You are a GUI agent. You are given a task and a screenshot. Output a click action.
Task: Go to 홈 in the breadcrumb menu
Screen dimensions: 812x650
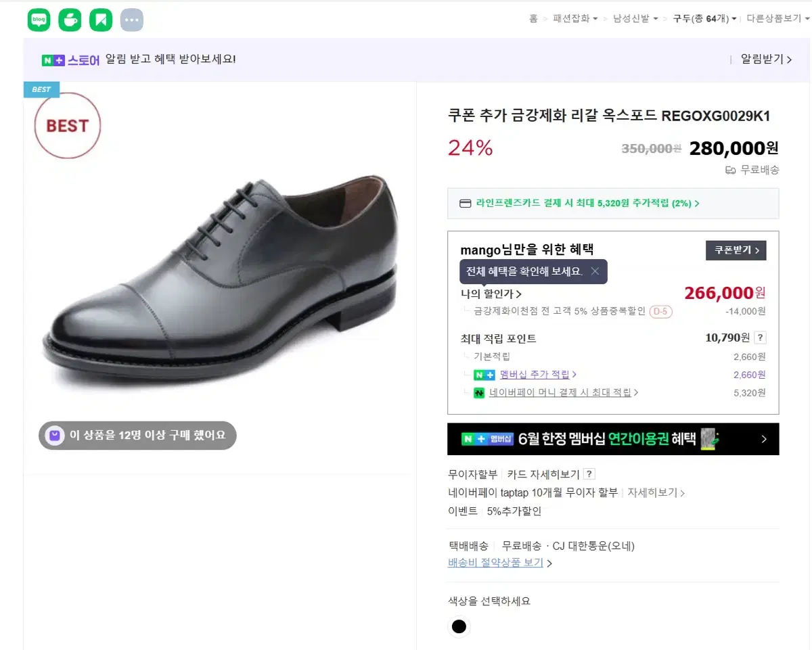pos(534,18)
